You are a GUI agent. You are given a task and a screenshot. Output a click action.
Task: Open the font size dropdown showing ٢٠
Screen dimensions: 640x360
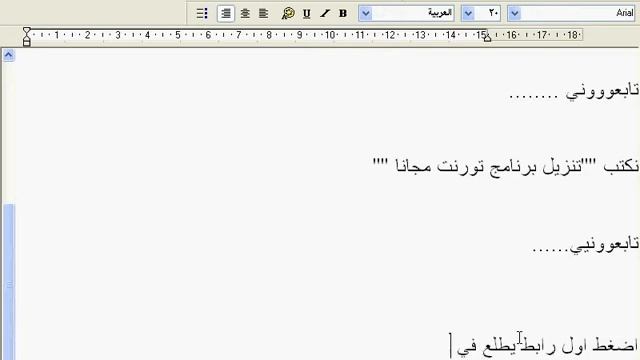click(468, 13)
